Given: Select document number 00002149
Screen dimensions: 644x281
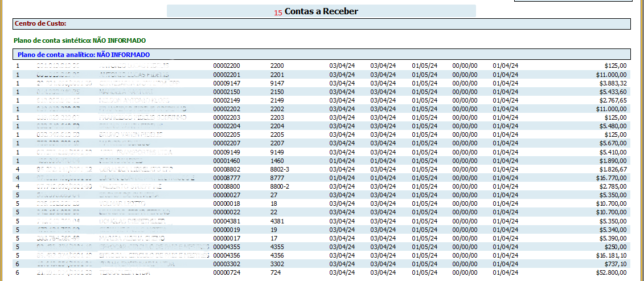Looking at the screenshot, I should [x=226, y=100].
